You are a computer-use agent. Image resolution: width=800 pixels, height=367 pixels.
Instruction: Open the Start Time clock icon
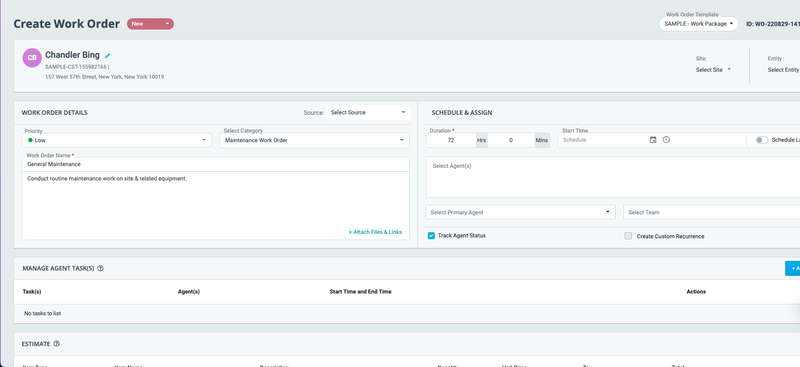(x=666, y=140)
